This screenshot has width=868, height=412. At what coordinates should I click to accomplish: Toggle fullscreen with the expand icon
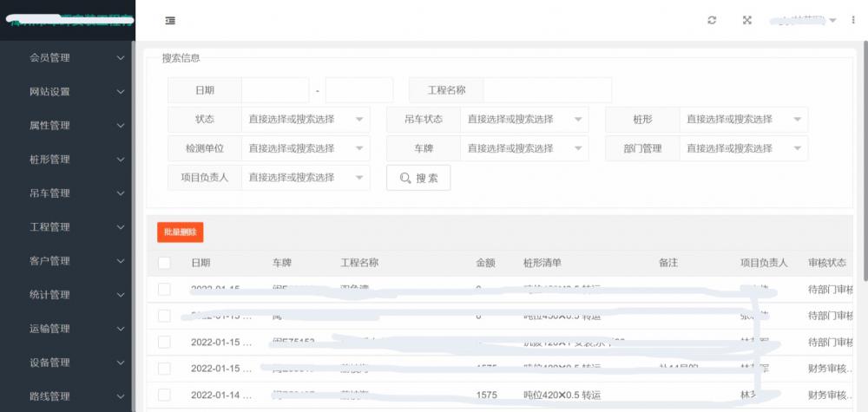click(746, 21)
